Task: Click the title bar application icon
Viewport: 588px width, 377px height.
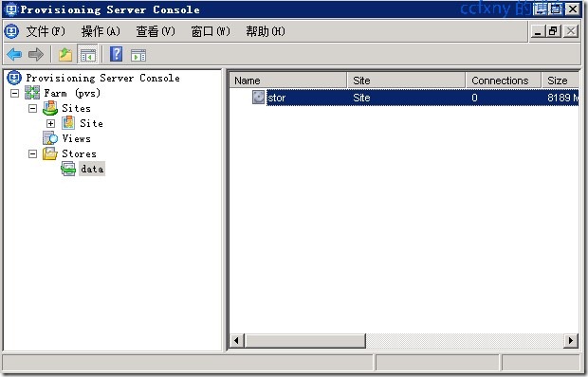Action: 11,9
